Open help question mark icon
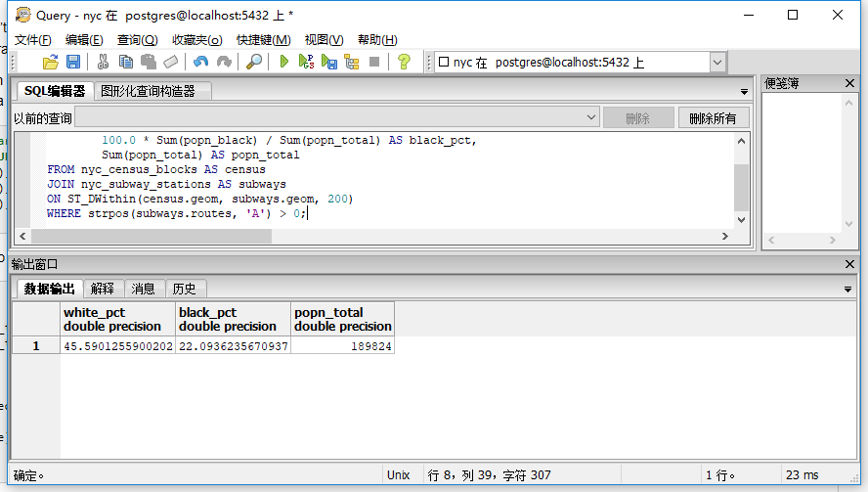868x492 pixels. pyautogui.click(x=404, y=62)
